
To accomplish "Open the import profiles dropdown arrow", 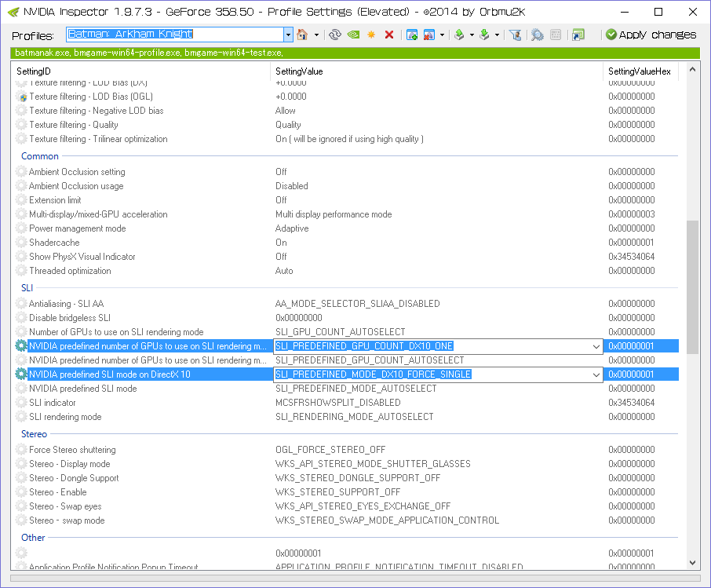I will point(497,35).
